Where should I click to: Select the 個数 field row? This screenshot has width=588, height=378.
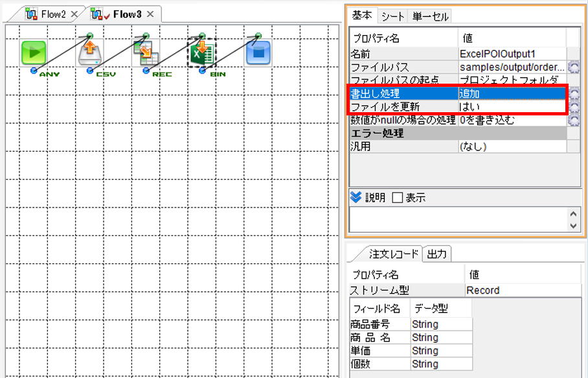point(411,364)
